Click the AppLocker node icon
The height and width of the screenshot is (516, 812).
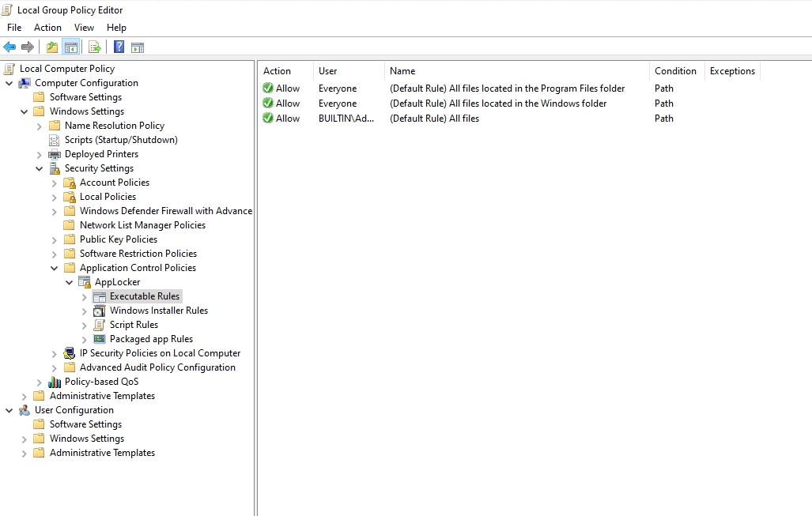85,282
